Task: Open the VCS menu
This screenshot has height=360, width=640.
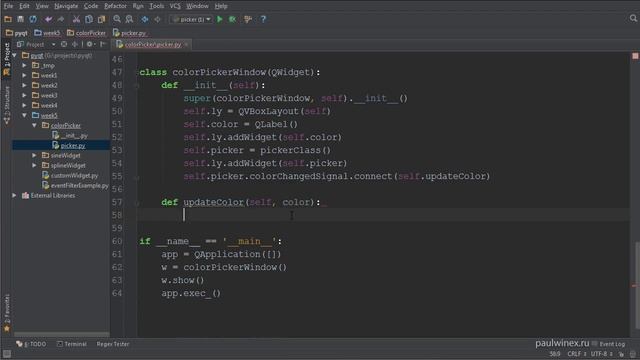Action: pos(175,6)
